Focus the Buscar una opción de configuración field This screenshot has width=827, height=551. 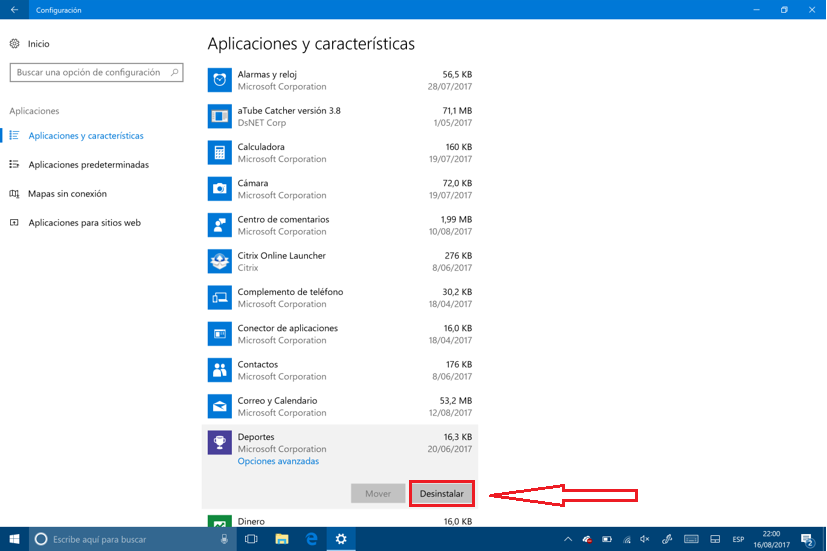pos(97,72)
